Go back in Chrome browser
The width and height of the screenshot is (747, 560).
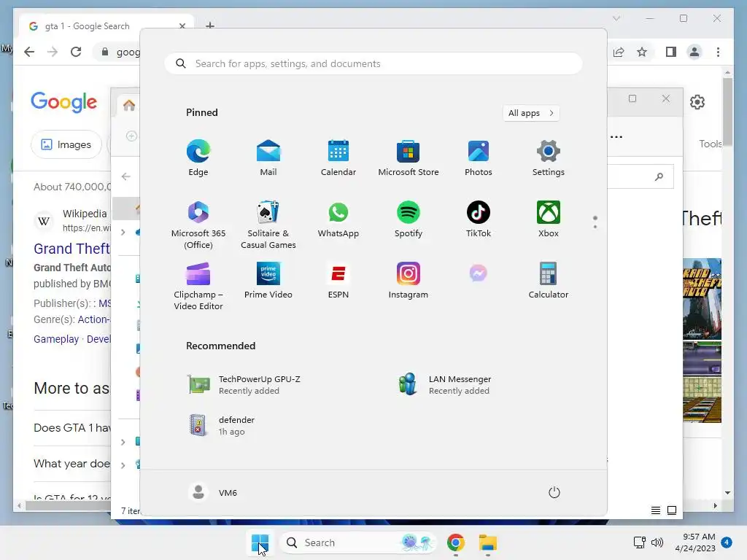click(x=29, y=52)
